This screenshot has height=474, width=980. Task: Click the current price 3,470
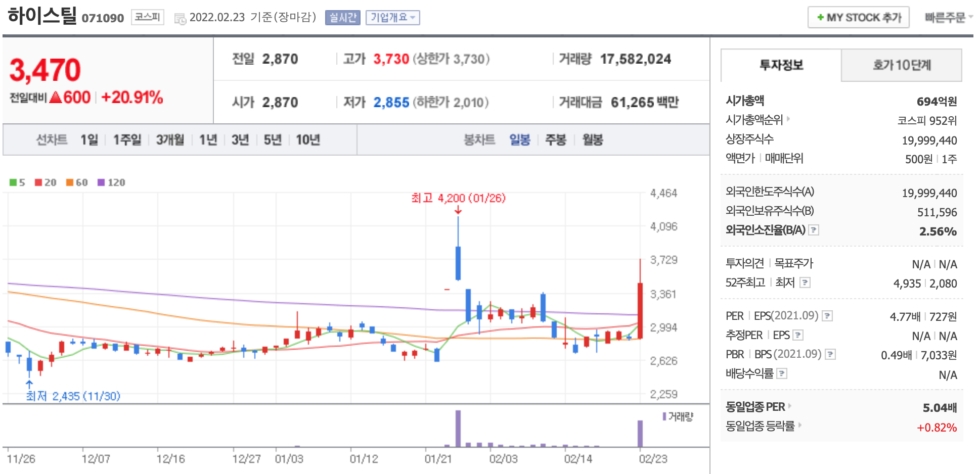coord(45,70)
